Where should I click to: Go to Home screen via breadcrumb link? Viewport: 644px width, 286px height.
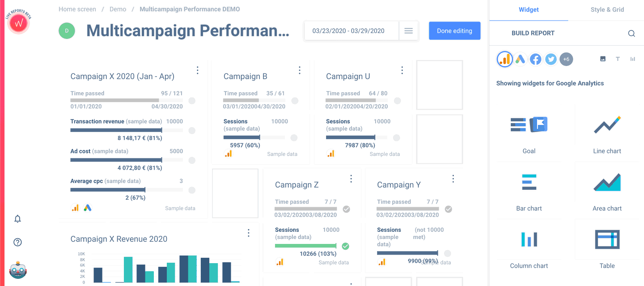[77, 9]
